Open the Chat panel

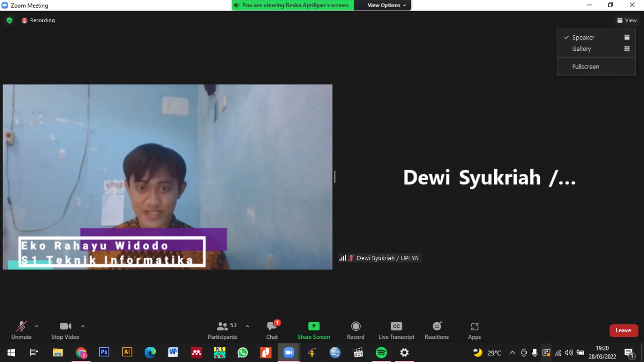(272, 330)
